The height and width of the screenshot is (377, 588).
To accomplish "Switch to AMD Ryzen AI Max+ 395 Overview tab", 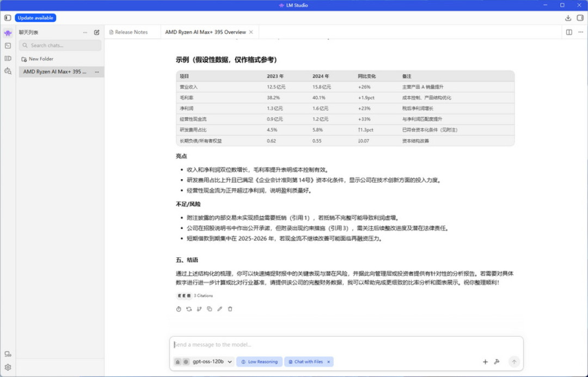I will [205, 32].
